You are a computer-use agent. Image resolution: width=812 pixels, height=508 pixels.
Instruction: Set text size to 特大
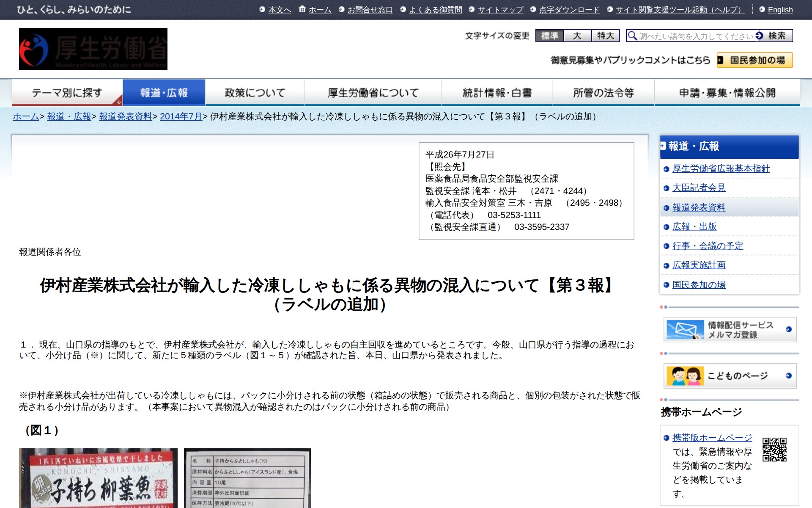click(x=605, y=36)
